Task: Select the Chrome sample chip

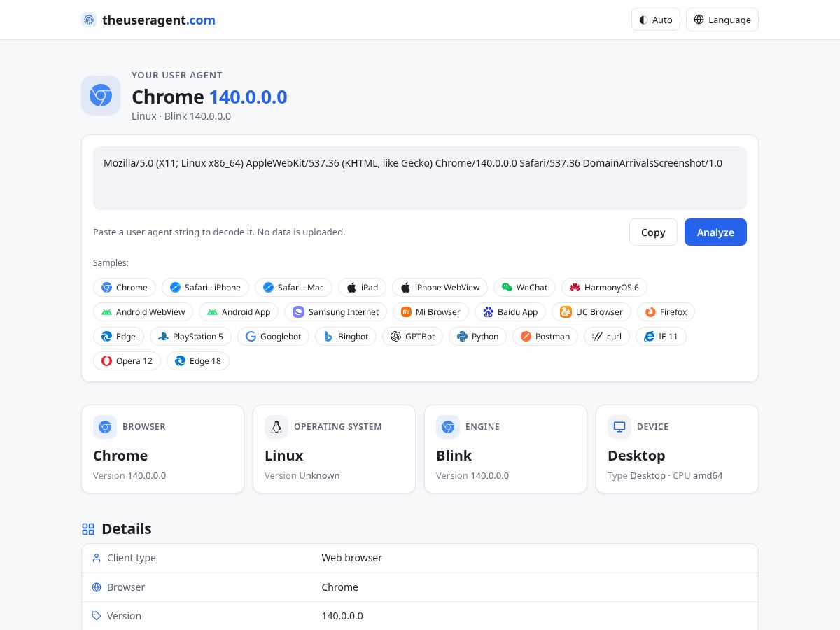Action: click(x=125, y=288)
